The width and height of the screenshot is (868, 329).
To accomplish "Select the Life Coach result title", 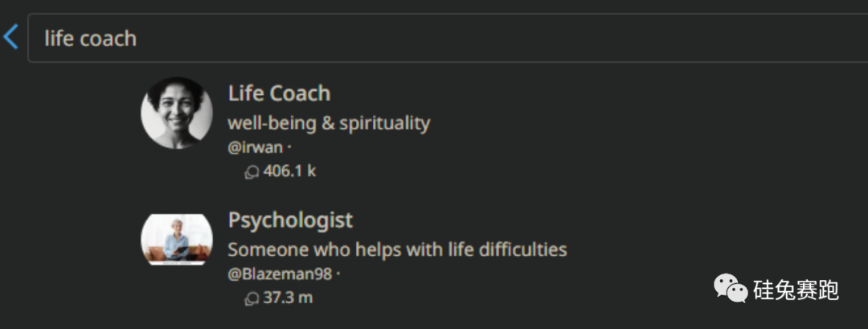I will click(x=279, y=93).
